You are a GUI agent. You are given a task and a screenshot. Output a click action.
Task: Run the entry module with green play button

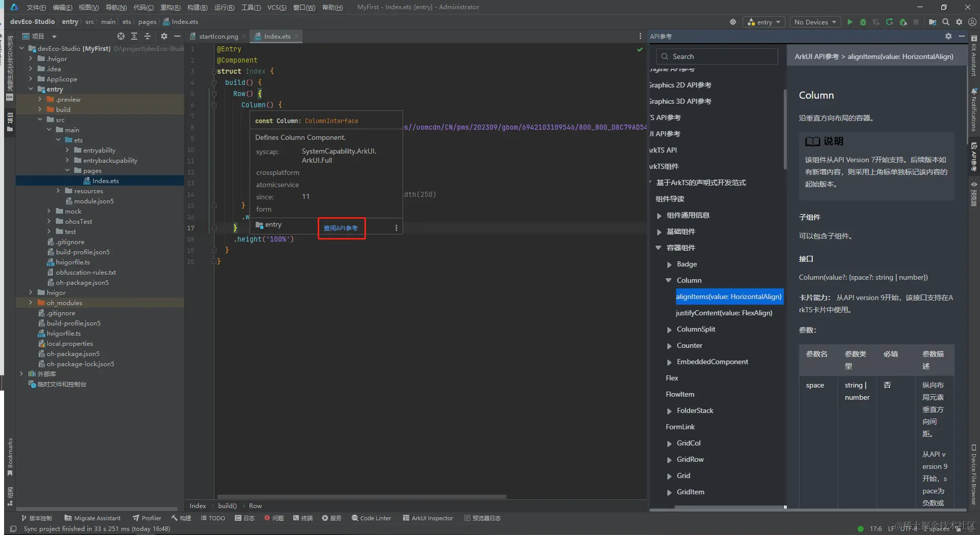(849, 22)
